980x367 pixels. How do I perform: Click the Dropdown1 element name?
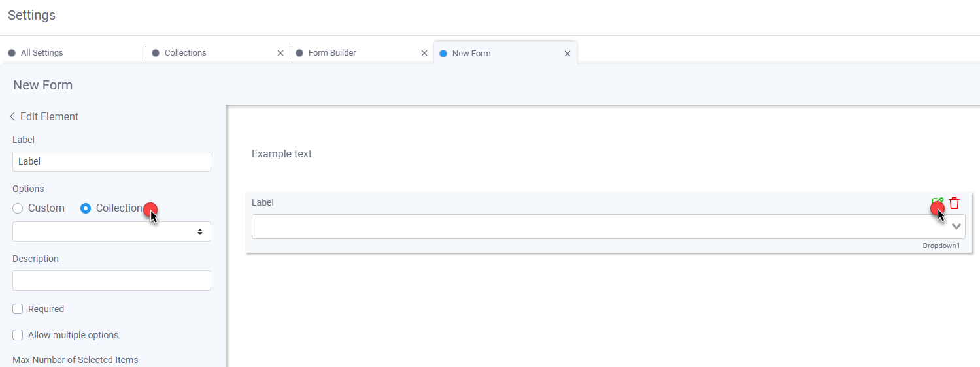[x=941, y=246]
